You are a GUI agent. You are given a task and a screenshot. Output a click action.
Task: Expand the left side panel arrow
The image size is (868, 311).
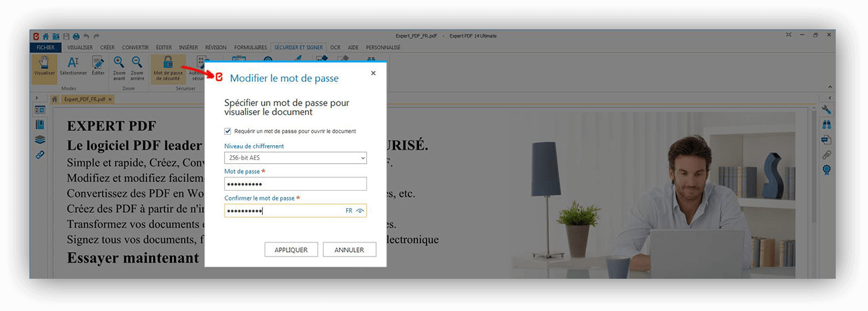pos(36,98)
